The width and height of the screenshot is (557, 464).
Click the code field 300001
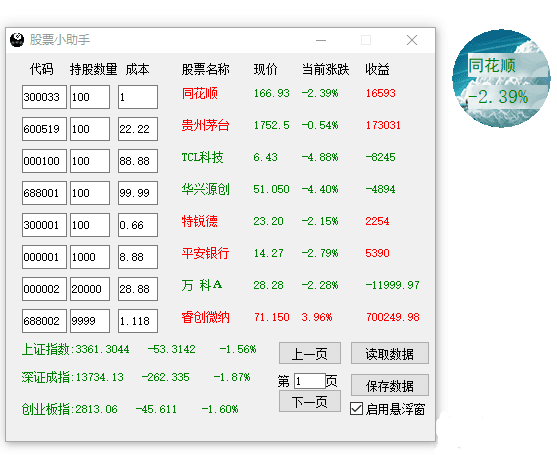(x=44, y=225)
